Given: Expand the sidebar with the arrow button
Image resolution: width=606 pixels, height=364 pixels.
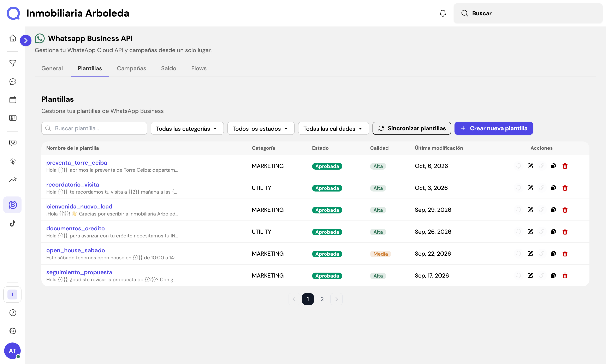Looking at the screenshot, I should click(25, 41).
